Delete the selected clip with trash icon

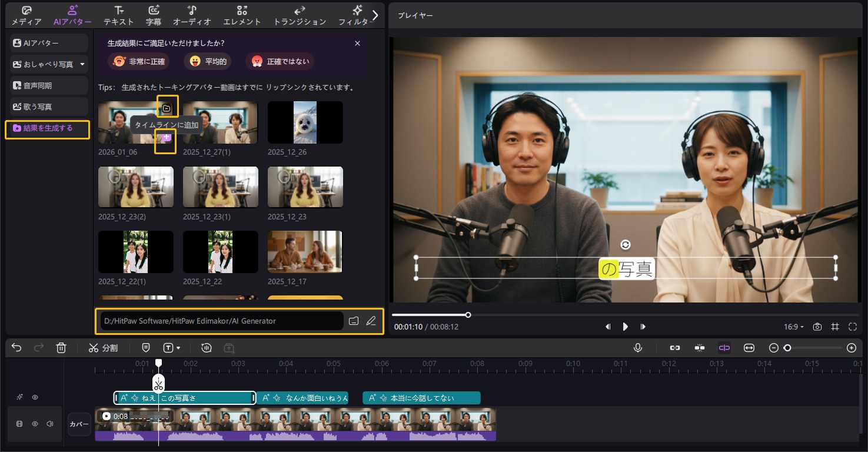(61, 348)
